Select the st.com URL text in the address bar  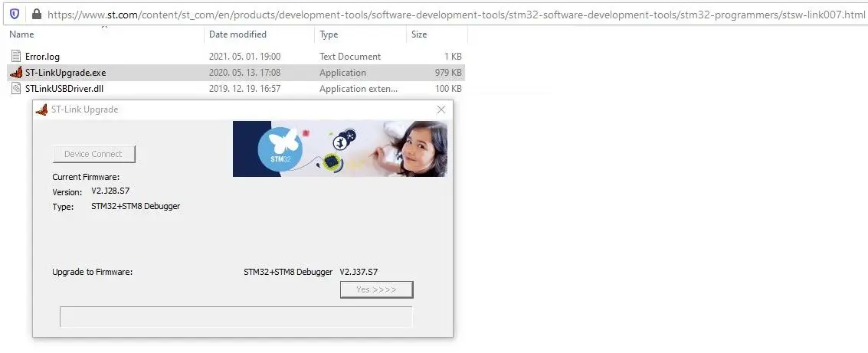point(455,15)
